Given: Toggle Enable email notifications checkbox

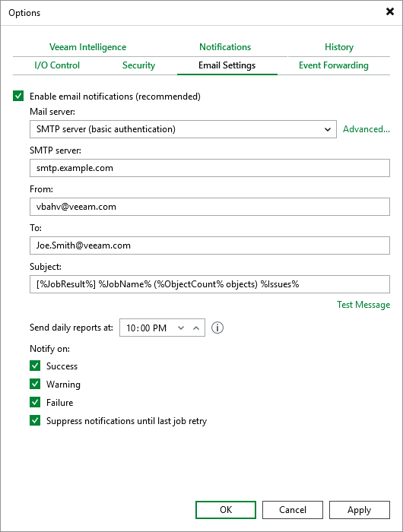Looking at the screenshot, I should click(18, 96).
